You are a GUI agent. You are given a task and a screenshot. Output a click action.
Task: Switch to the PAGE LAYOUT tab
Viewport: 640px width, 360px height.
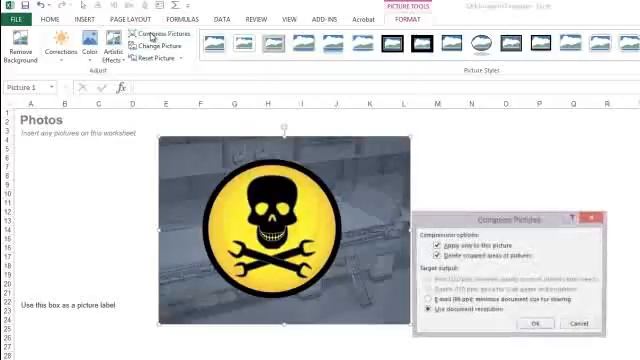coord(130,19)
